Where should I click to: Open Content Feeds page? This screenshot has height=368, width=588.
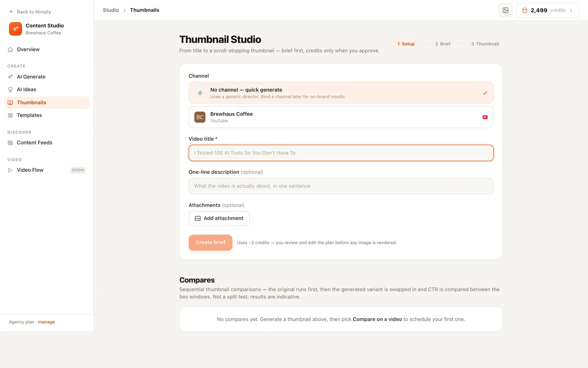[x=47, y=143]
